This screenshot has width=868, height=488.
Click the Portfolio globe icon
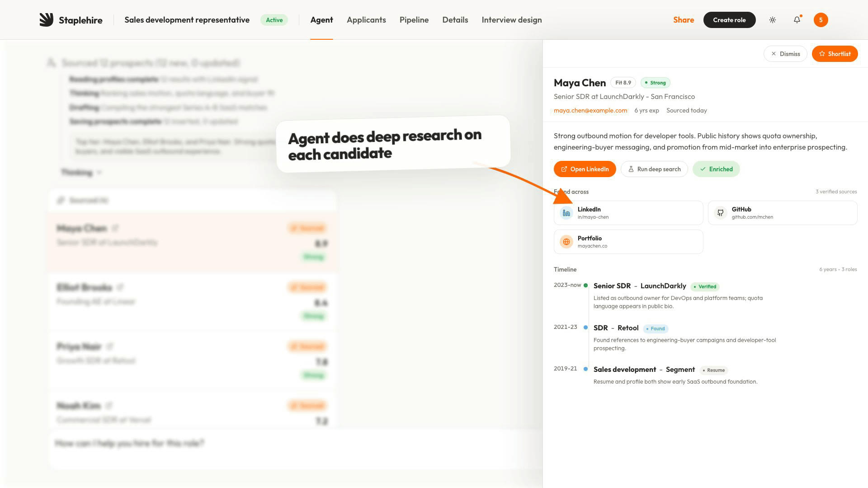[566, 242]
